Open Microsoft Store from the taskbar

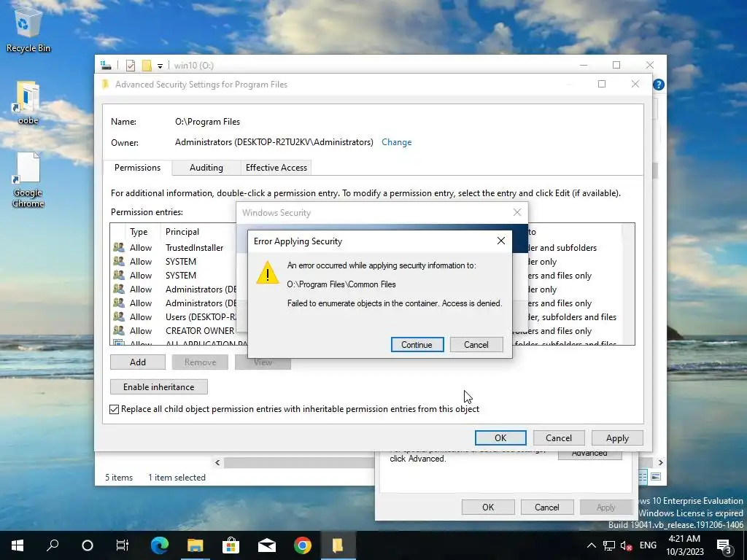[x=231, y=545]
